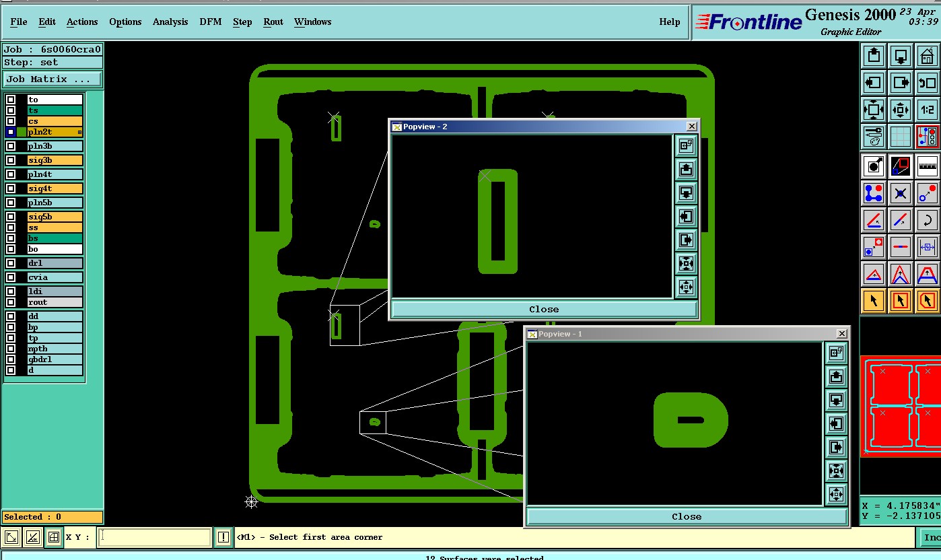
Task: Click the Selected : 0 indicator
Action: click(x=53, y=517)
